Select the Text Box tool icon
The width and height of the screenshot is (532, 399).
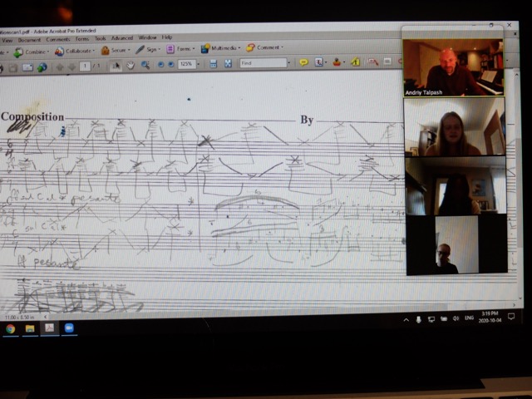387,61
